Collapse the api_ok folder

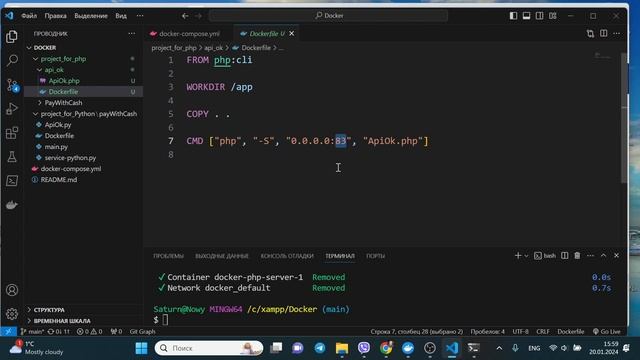40,70
